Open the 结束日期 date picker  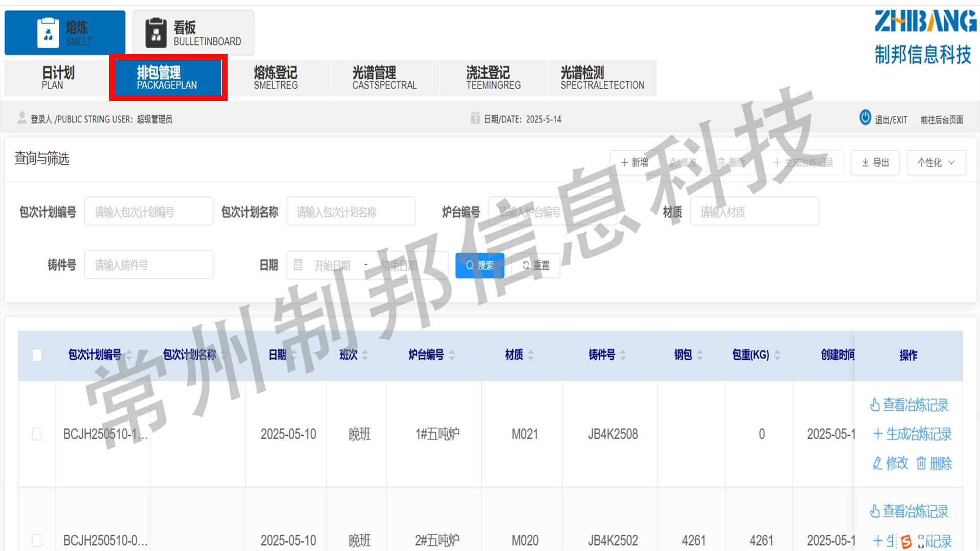(399, 265)
